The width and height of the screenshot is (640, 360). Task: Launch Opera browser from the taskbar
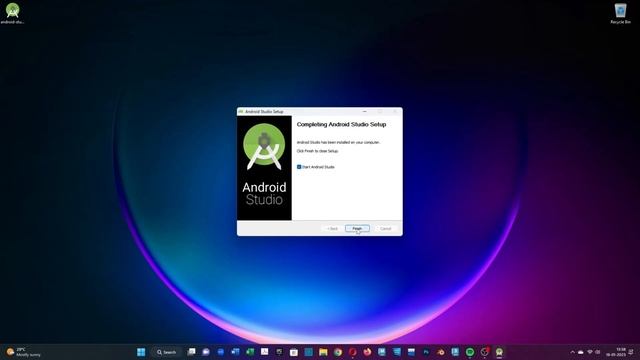353,352
